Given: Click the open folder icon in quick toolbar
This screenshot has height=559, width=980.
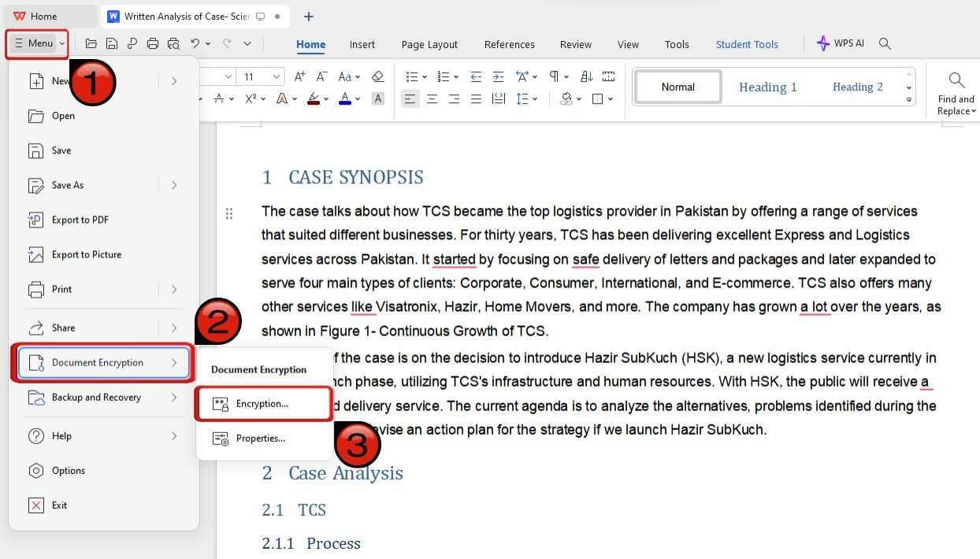Looking at the screenshot, I should point(91,44).
